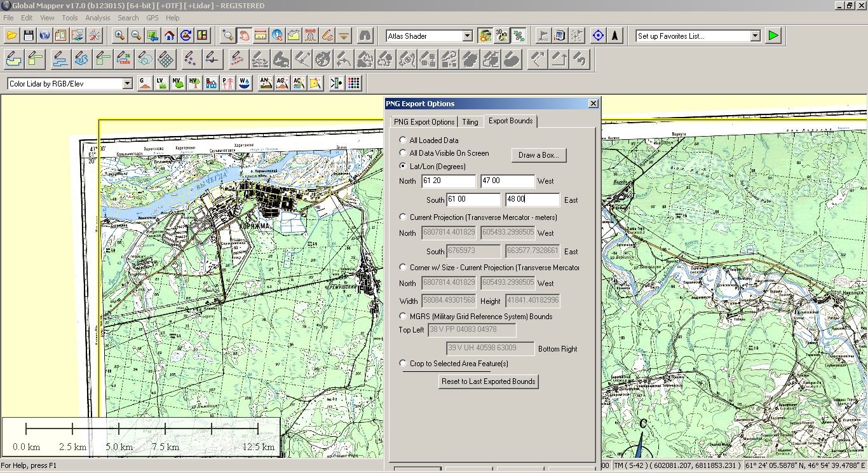This screenshot has width=868, height=473.
Task: Click the Classify Lidar Buildings icon
Action: click(x=210, y=83)
